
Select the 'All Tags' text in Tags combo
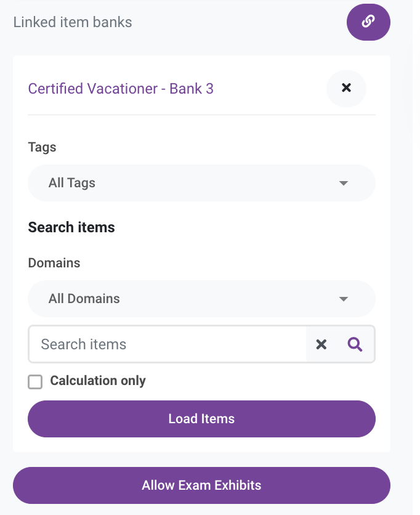click(71, 183)
